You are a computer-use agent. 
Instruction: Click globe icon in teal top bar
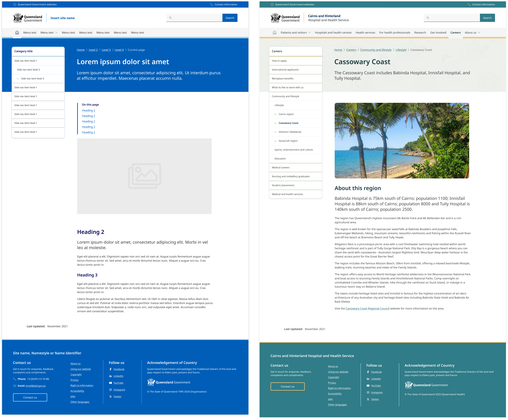(x=272, y=4)
